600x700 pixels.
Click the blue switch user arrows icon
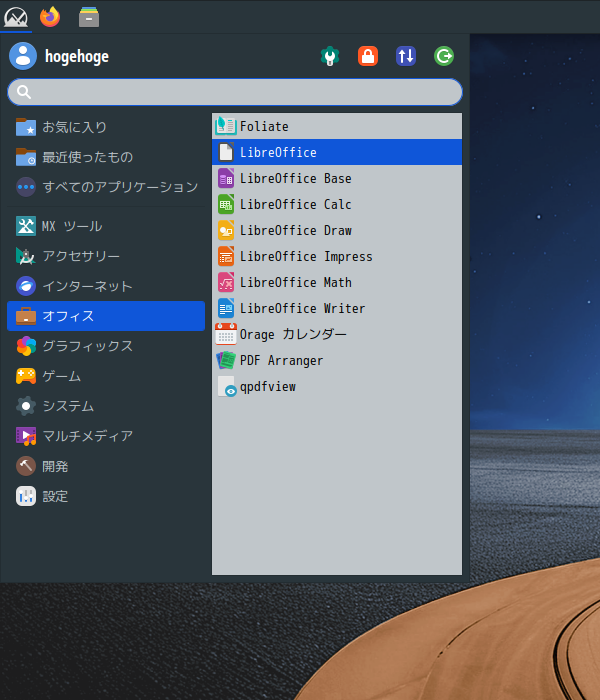(406, 56)
